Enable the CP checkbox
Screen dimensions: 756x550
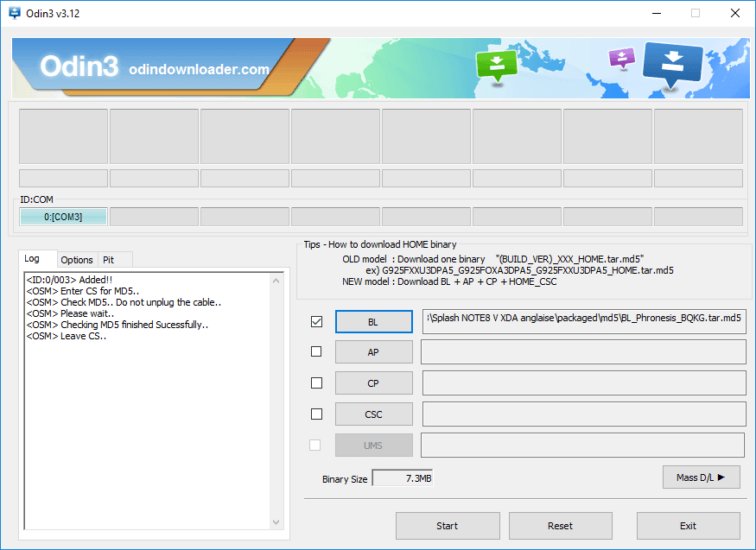tap(316, 382)
